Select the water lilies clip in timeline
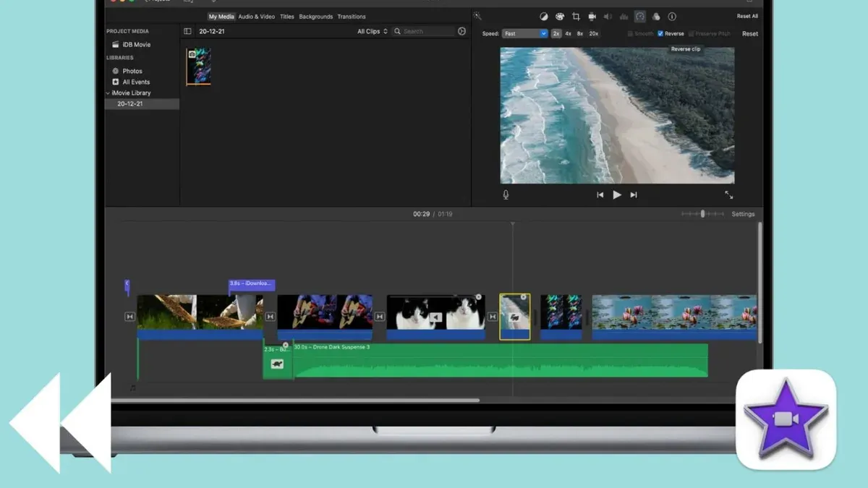Image resolution: width=868 pixels, height=488 pixels. click(674, 317)
